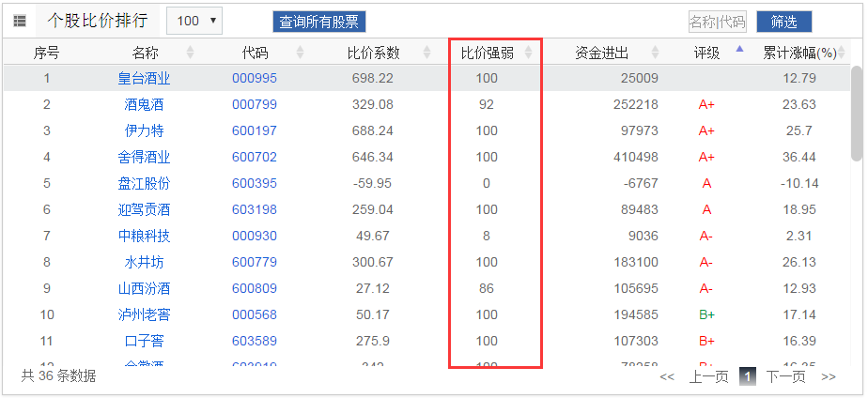Select 累计涨幅 value -10.14
The height and width of the screenshot is (398, 868).
tap(799, 184)
